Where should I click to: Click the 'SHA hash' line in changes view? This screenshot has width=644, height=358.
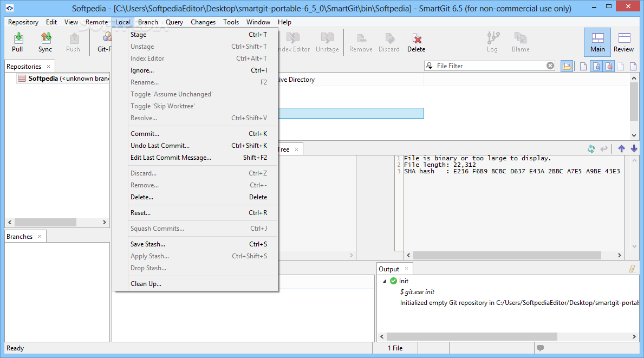click(x=512, y=171)
